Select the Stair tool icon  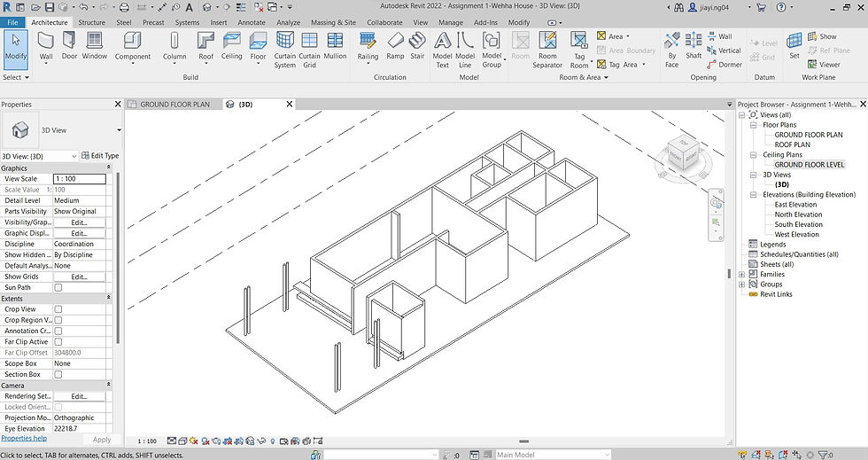click(417, 46)
